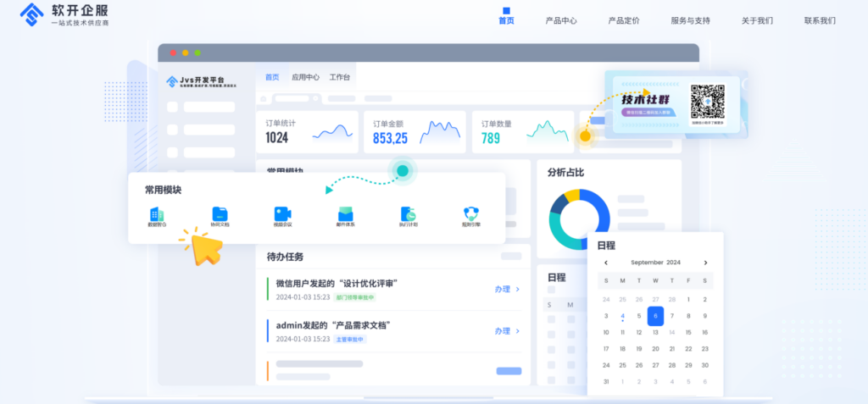Select the 执行计划 module icon
This screenshot has width=868, height=404.
[x=409, y=214]
